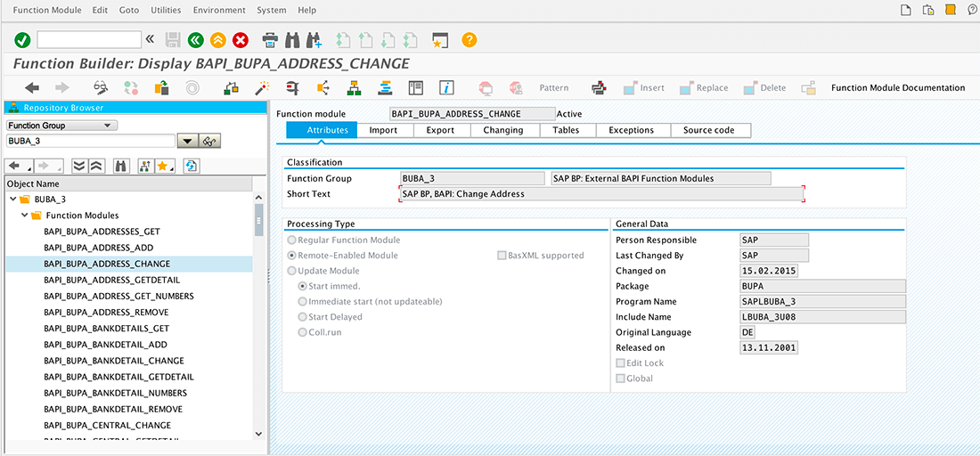980x456 pixels.
Task: Toggle the BasXML supported checkbox
Action: click(502, 256)
